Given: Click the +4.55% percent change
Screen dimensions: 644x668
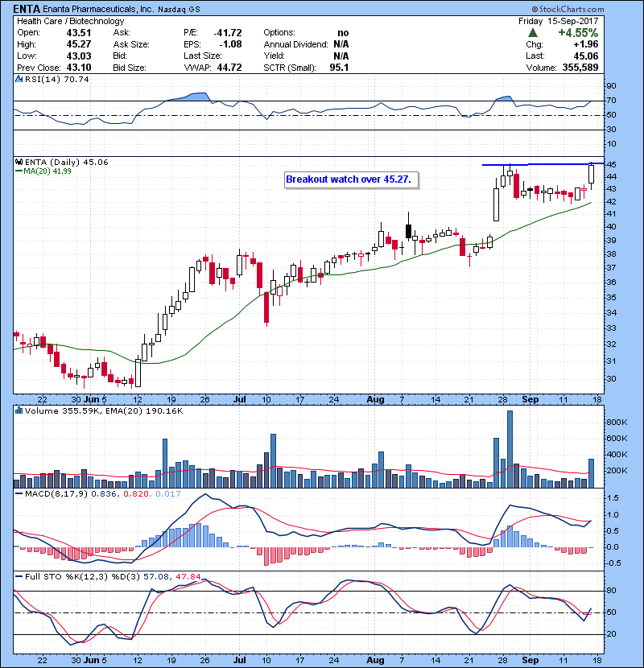Looking at the screenshot, I should point(578,33).
